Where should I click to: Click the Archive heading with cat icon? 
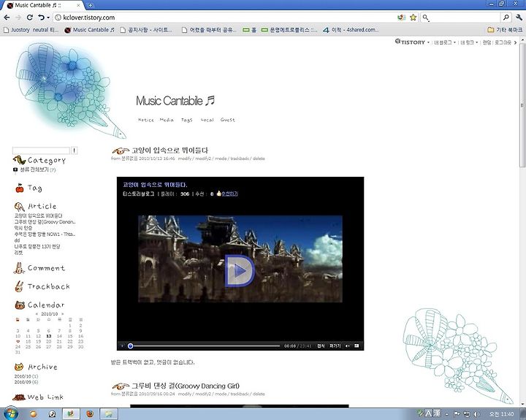[36, 367]
